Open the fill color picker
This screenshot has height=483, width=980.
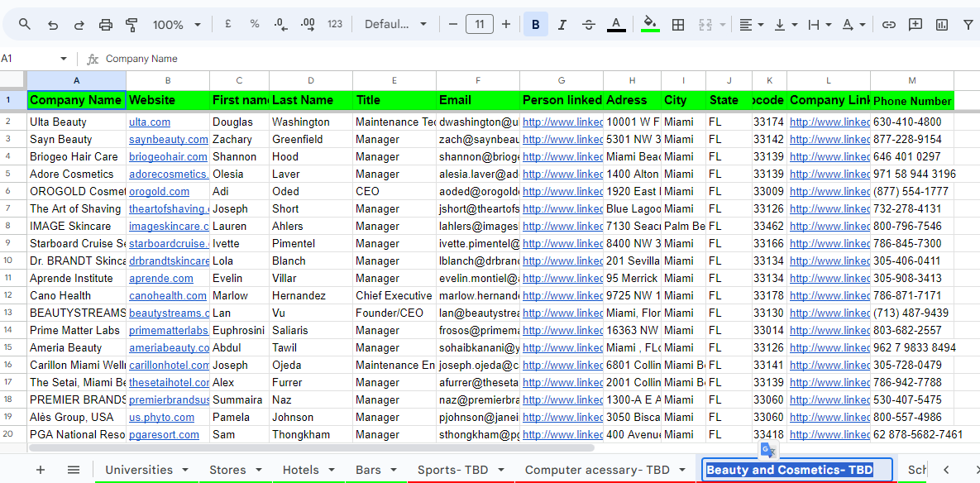pos(650,25)
